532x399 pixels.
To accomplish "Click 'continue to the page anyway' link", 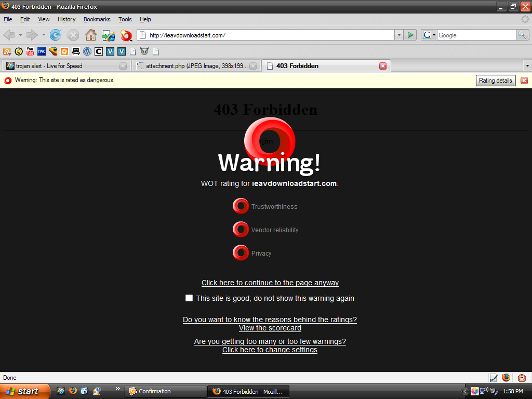I will point(270,283).
